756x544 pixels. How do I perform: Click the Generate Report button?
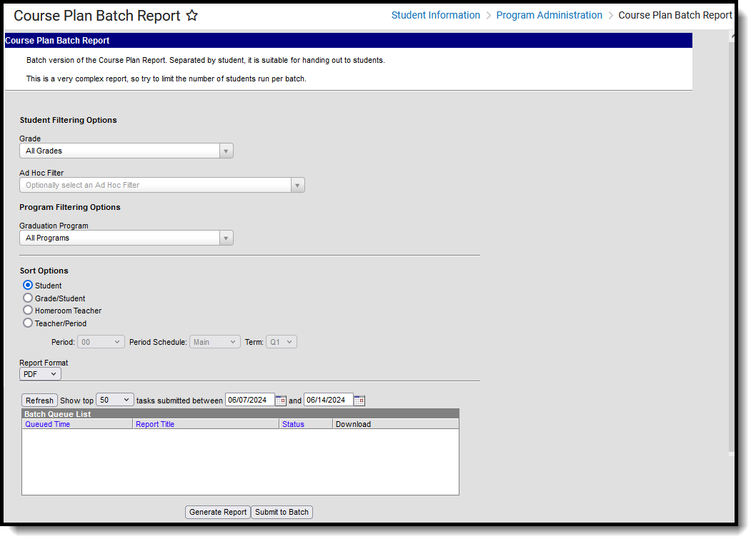point(218,512)
